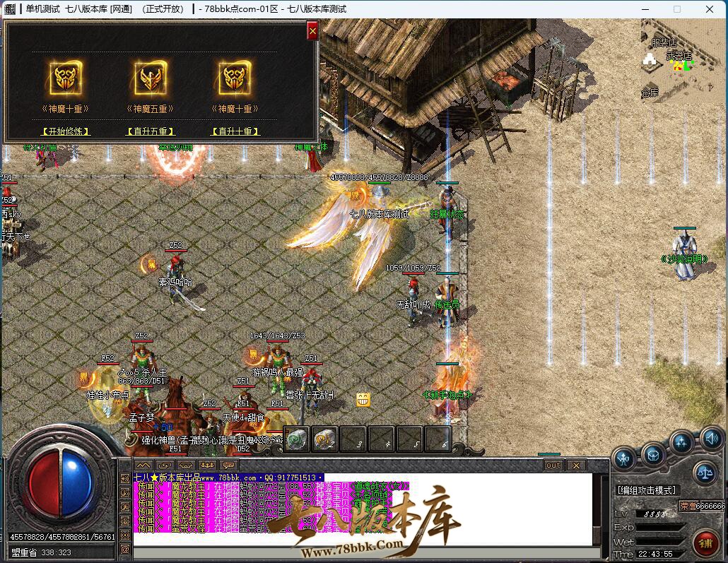Click the 仓库 label on minimap
728x563 pixels.
(650, 93)
